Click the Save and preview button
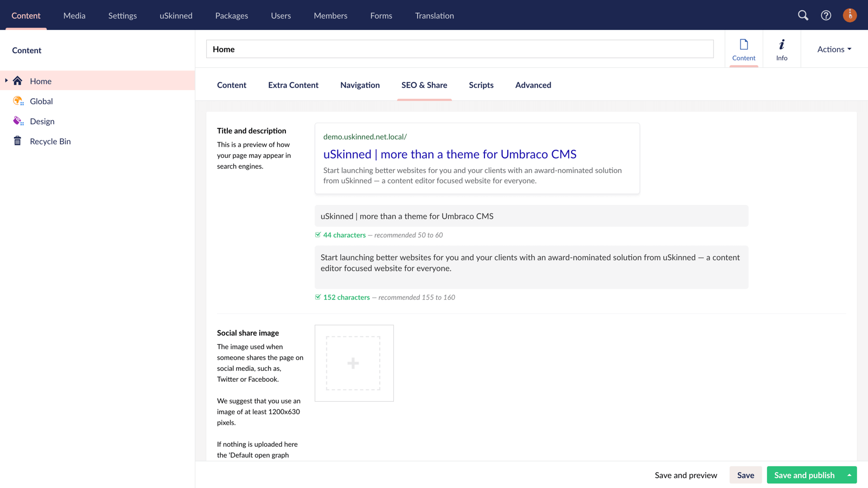The width and height of the screenshot is (868, 488). (x=686, y=474)
